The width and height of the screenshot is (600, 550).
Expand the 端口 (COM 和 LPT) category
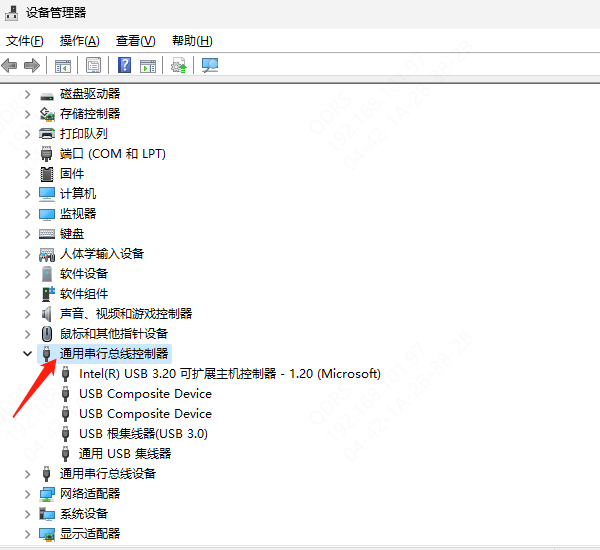point(28,154)
